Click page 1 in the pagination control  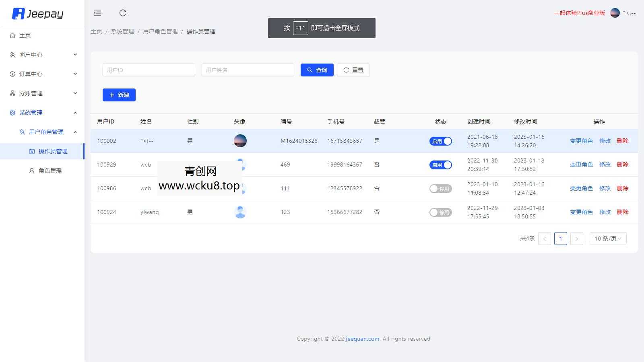click(560, 238)
